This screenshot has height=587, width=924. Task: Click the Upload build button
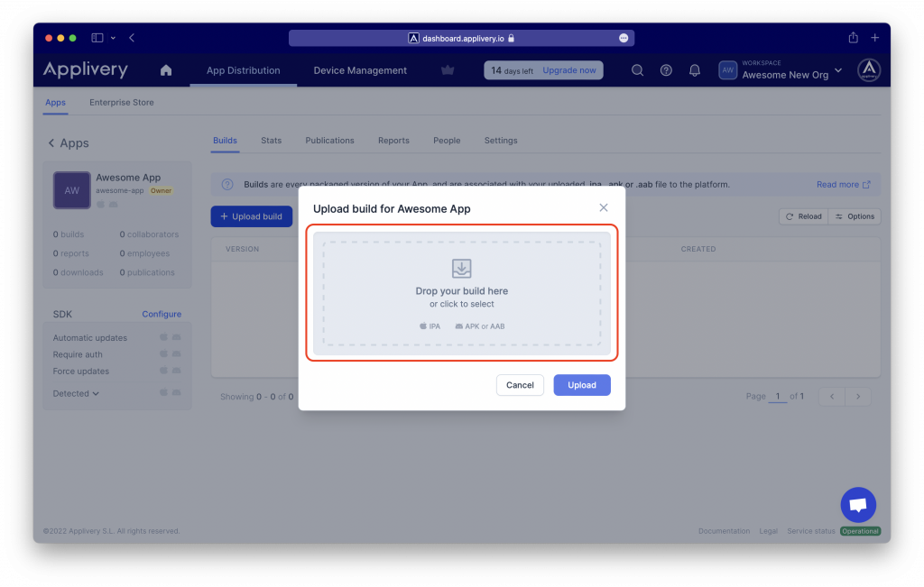point(252,216)
